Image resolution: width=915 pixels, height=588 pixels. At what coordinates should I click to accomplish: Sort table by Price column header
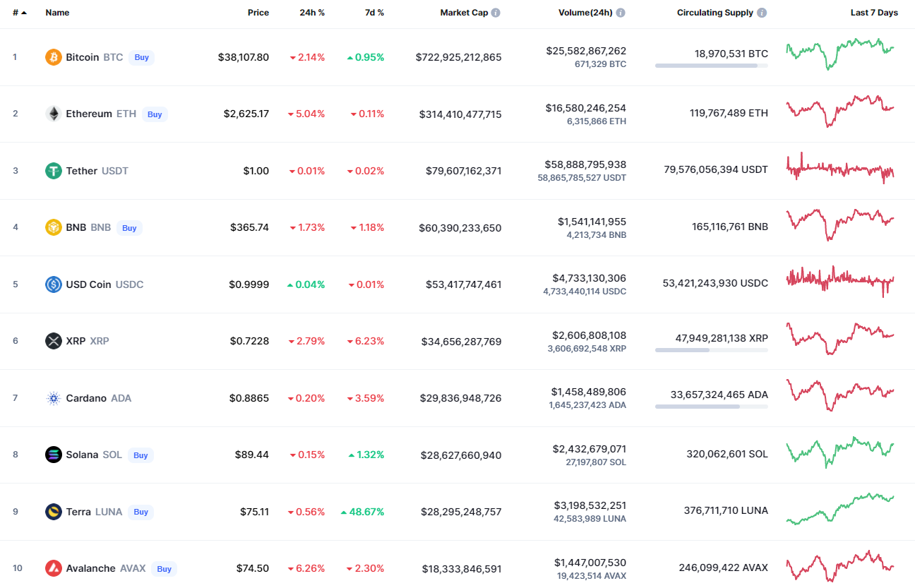(x=258, y=13)
